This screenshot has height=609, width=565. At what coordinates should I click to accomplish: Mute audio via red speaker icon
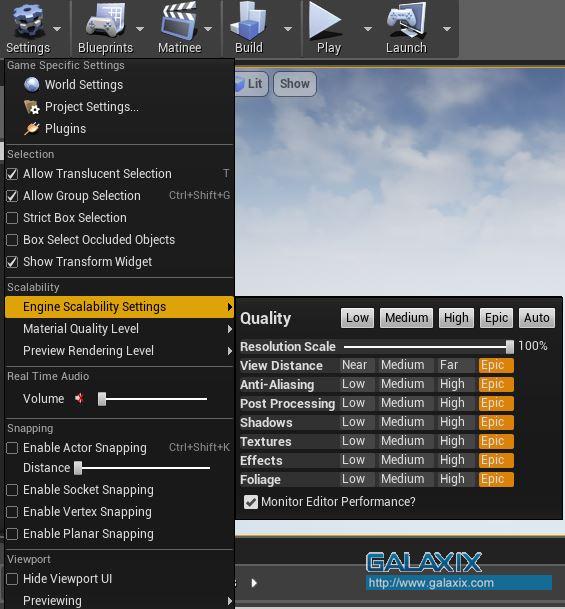(x=80, y=398)
